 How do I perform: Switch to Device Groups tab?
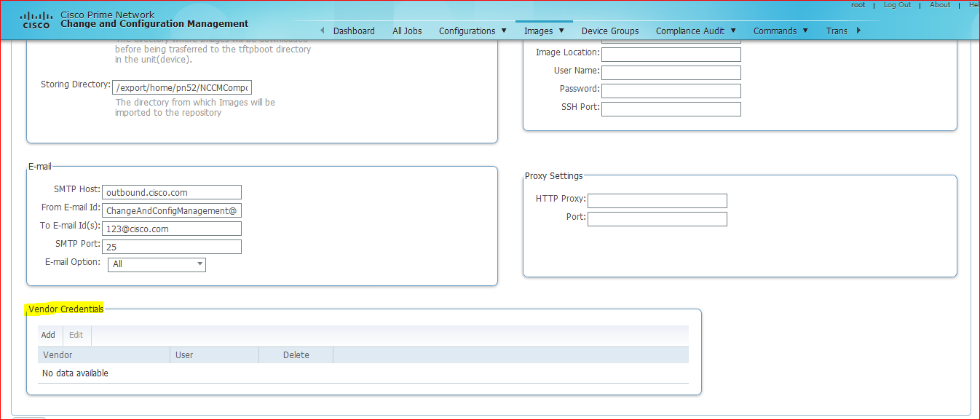click(x=610, y=31)
